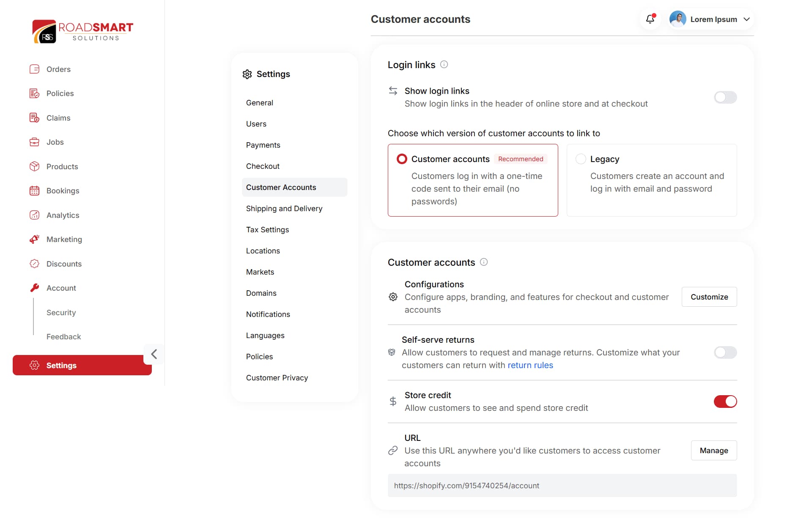Select the Customer accounts Recommended radio button
This screenshot has height=531, width=812.
[x=402, y=159]
